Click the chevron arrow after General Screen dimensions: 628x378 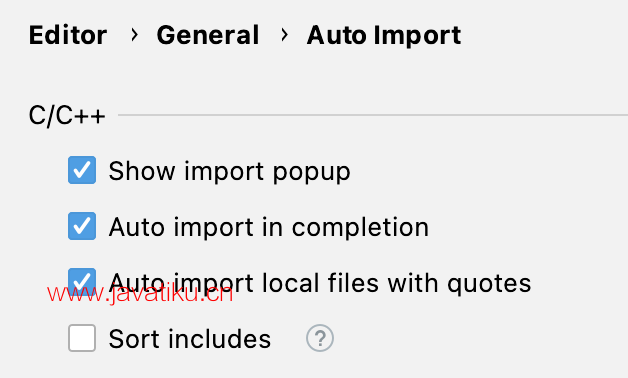click(x=284, y=35)
